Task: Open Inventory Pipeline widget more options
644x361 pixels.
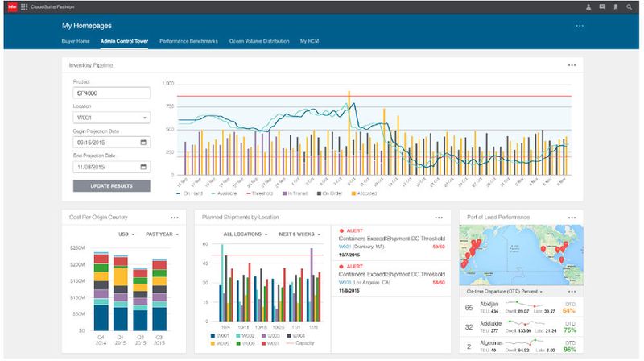Action: point(572,65)
